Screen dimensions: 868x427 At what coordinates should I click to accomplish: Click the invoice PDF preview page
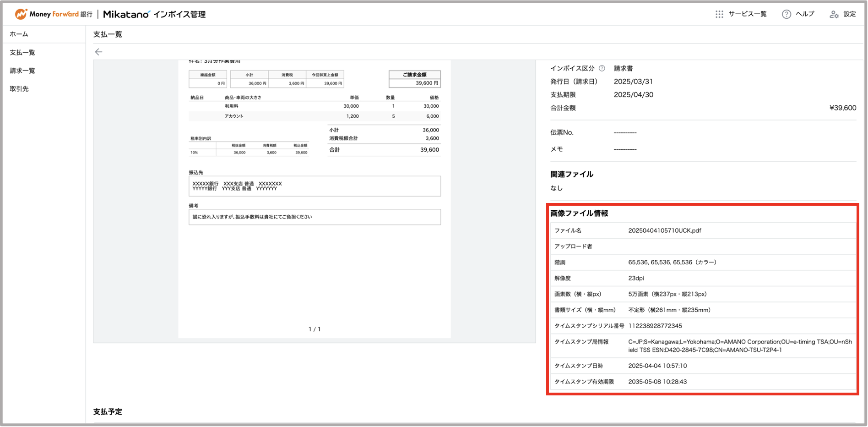315,199
